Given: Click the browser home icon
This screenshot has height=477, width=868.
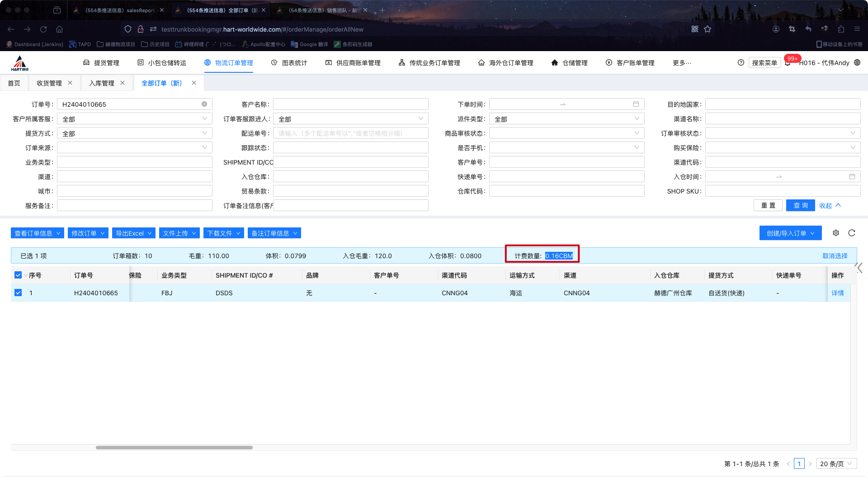Looking at the screenshot, I should click(x=59, y=29).
